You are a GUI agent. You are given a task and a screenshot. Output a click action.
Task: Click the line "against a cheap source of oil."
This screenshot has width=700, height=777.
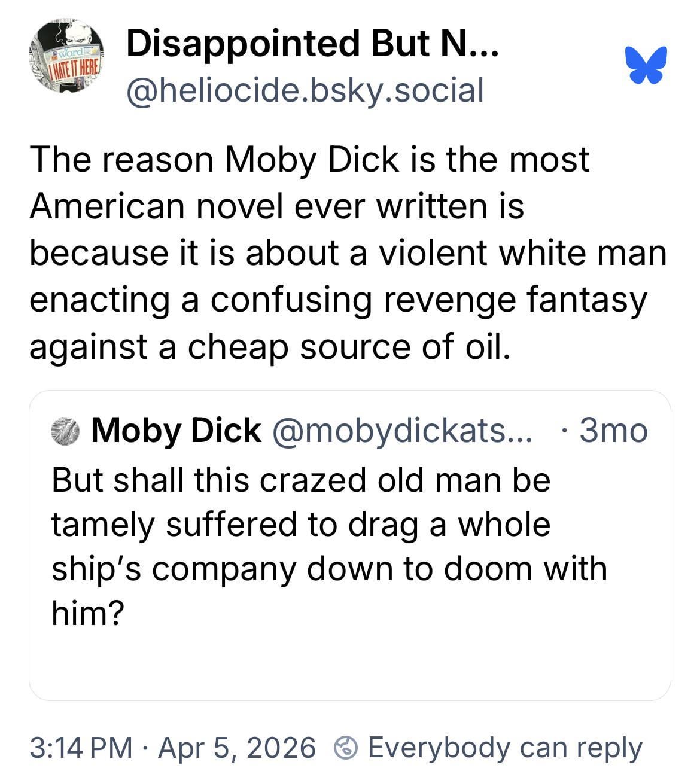click(270, 346)
